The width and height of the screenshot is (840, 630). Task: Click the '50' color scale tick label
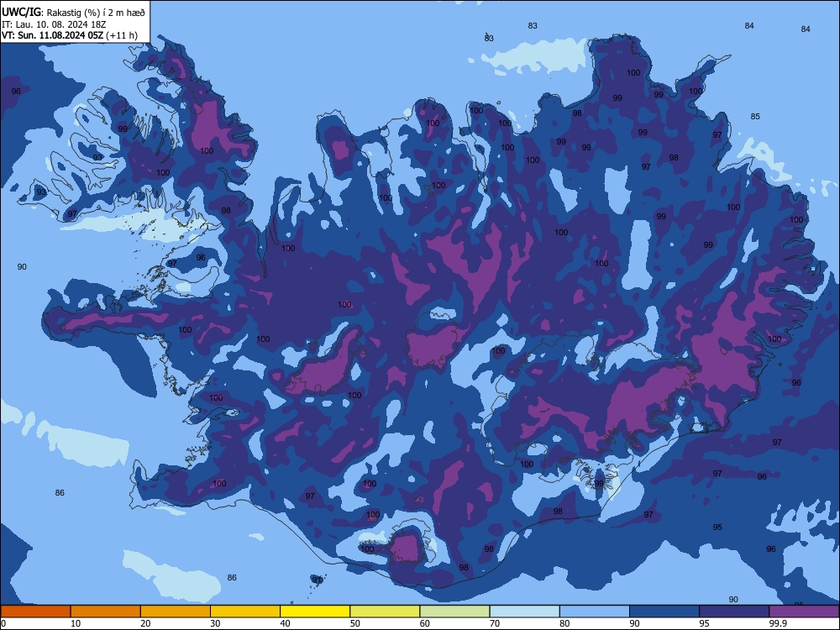(355, 623)
